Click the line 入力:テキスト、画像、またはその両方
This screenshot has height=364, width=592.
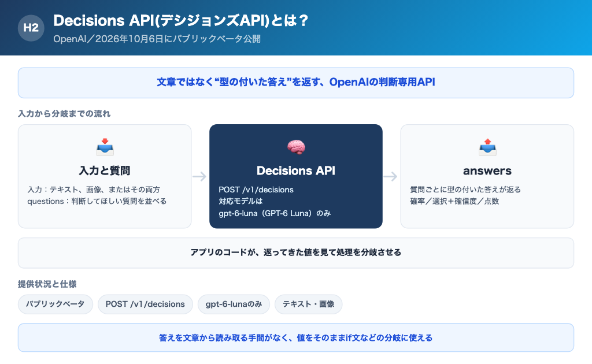(x=94, y=190)
